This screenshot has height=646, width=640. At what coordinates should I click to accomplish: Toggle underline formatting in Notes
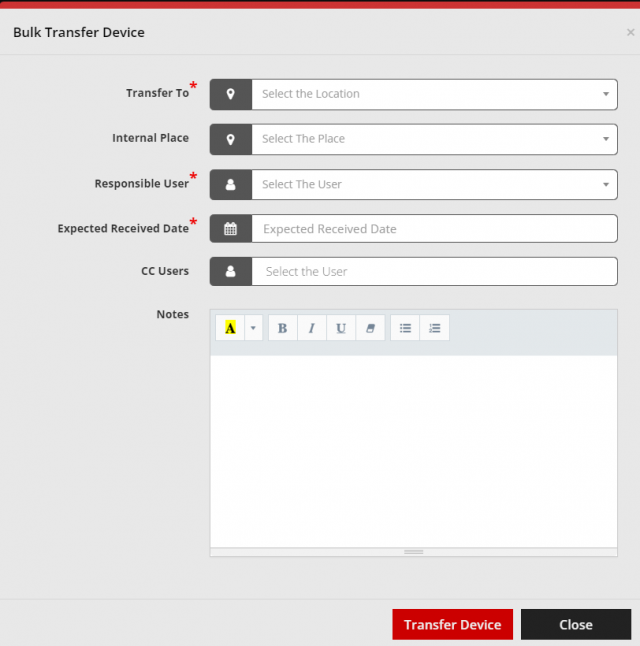341,328
